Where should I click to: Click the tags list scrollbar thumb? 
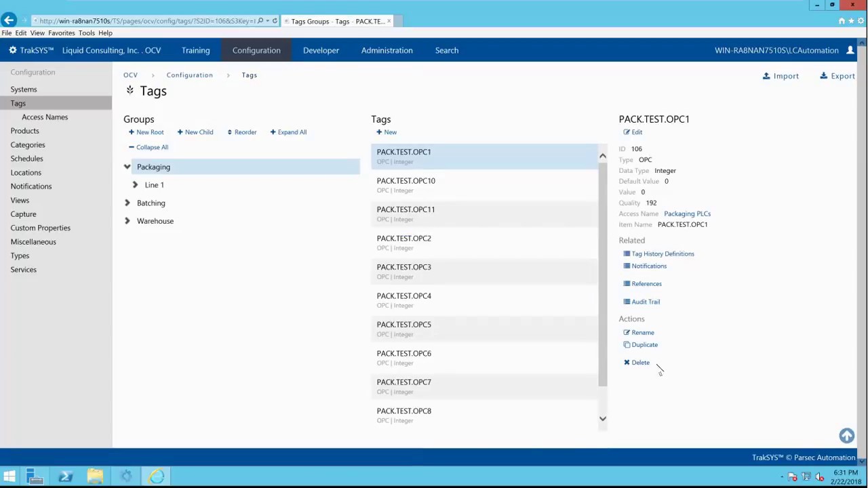(x=602, y=274)
